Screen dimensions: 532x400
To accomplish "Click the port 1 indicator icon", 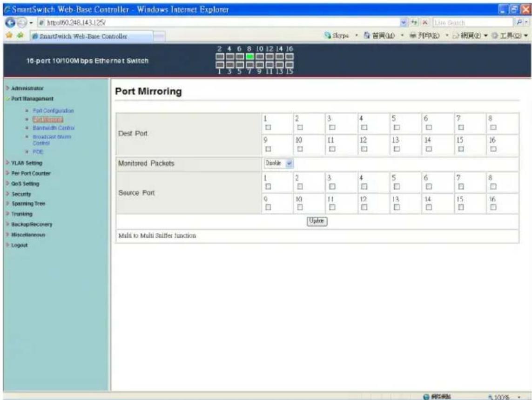I will pyautogui.click(x=220, y=65).
